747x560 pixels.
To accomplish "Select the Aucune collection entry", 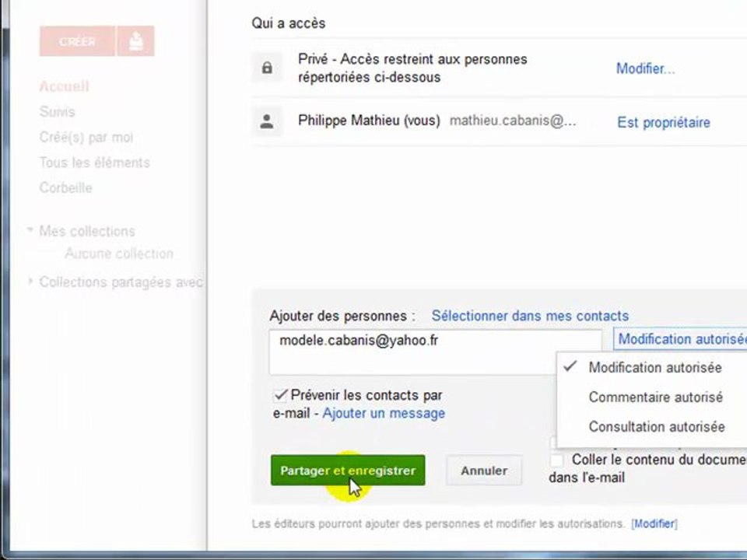I will [119, 254].
